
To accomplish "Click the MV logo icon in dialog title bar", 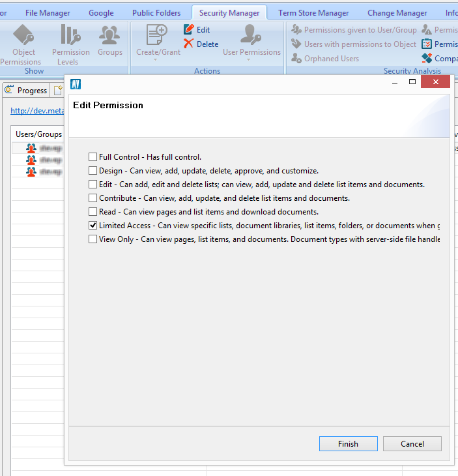I will (76, 84).
